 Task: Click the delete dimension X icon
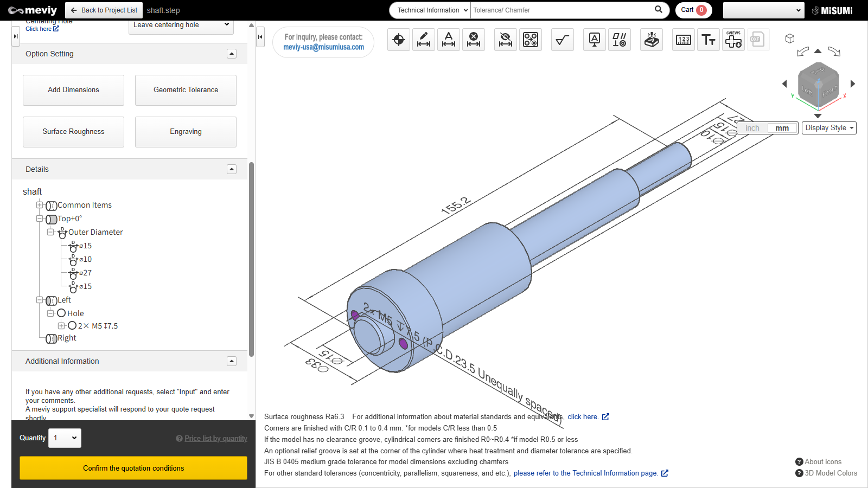[x=474, y=40]
